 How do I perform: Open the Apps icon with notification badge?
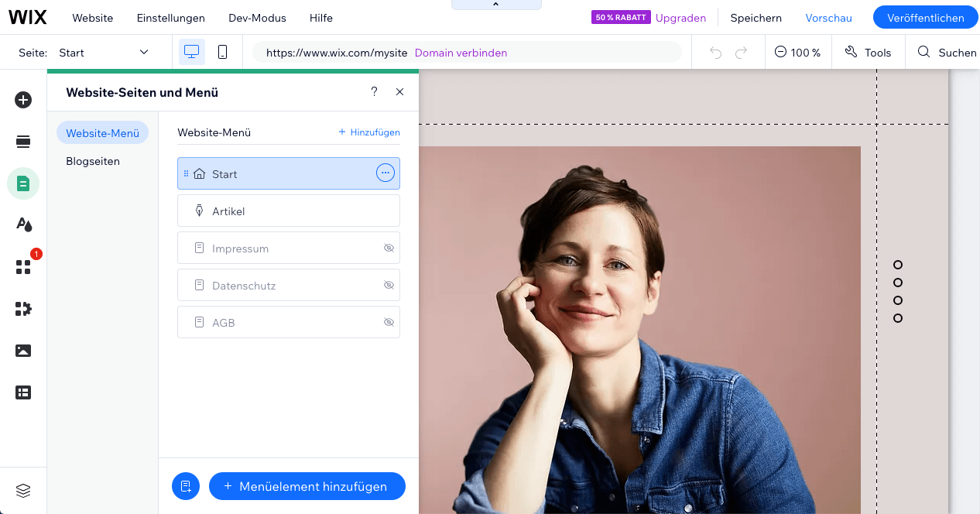[x=23, y=267]
